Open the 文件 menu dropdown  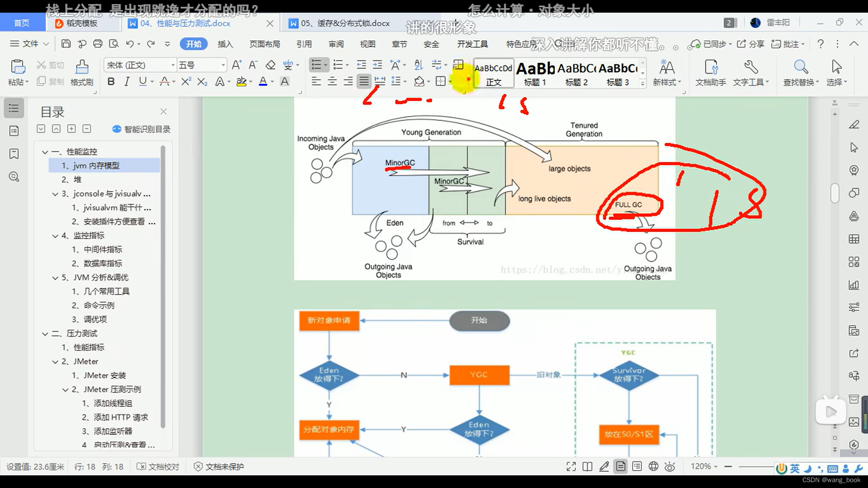coord(29,44)
